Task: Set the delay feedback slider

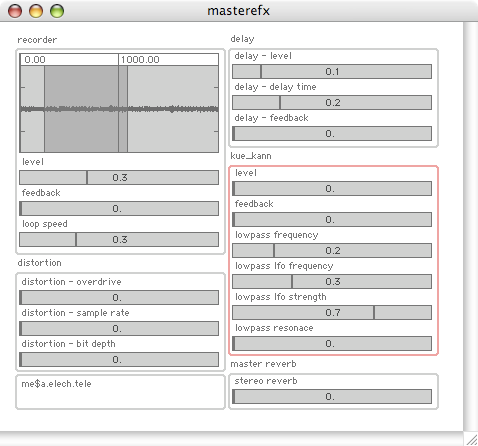Action: [332, 133]
